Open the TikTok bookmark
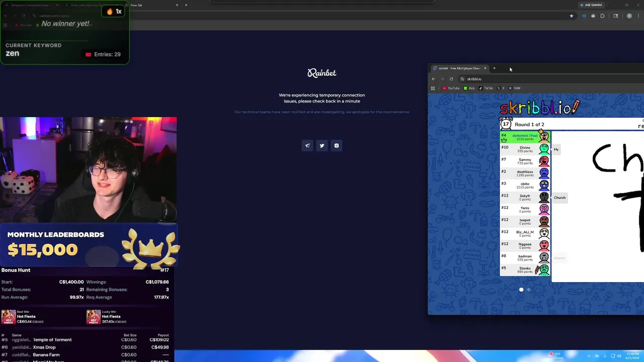The image size is (644, 362). (x=486, y=88)
